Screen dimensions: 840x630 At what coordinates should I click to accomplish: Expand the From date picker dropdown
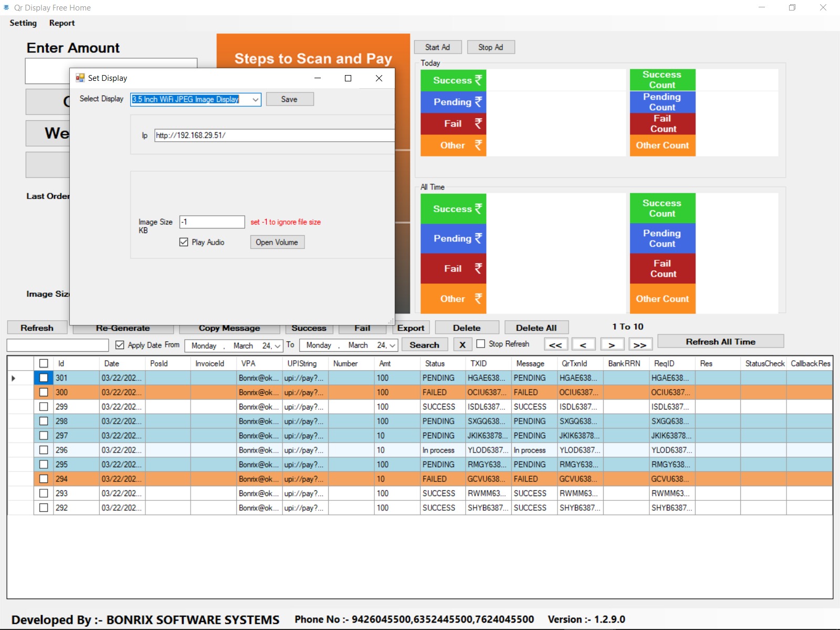(x=278, y=346)
